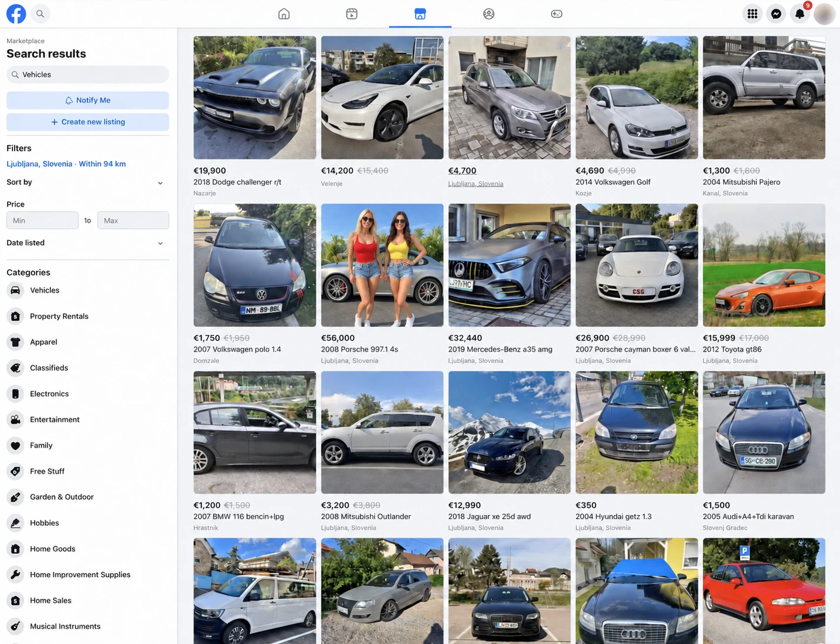The width and height of the screenshot is (840, 644).
Task: Click the Notify Me button
Action: (x=88, y=100)
